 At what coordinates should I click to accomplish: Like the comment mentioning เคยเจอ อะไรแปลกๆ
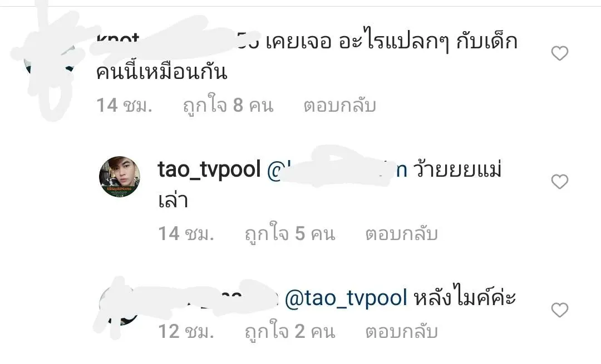pos(560,53)
